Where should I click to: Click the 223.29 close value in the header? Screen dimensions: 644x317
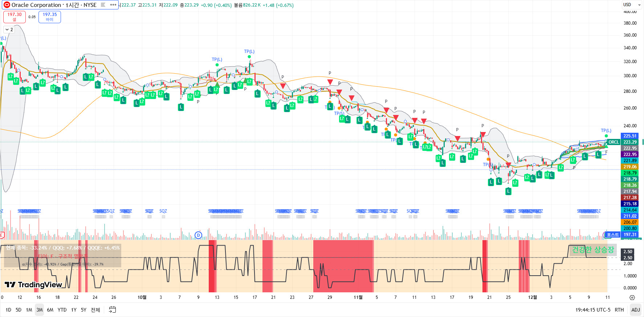tap(191, 5)
